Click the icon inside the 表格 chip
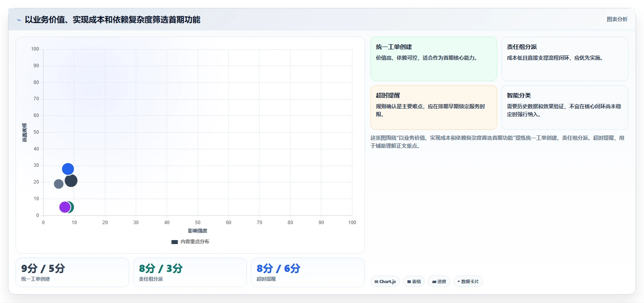This screenshot has height=303, width=644. pyautogui.click(x=409, y=281)
